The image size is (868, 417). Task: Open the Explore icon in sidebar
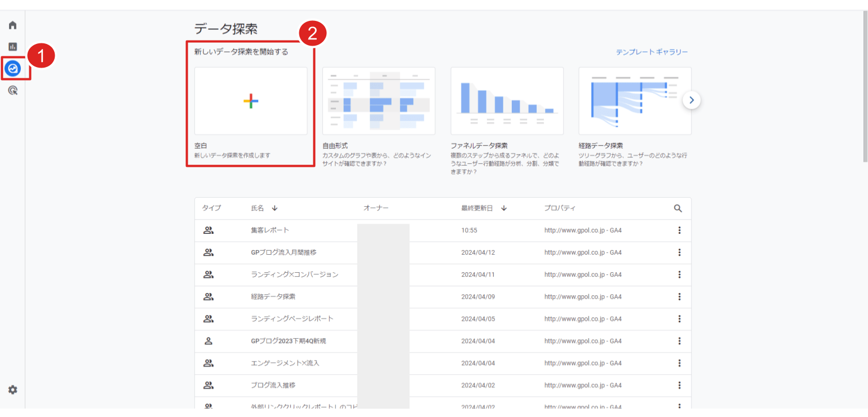12,69
